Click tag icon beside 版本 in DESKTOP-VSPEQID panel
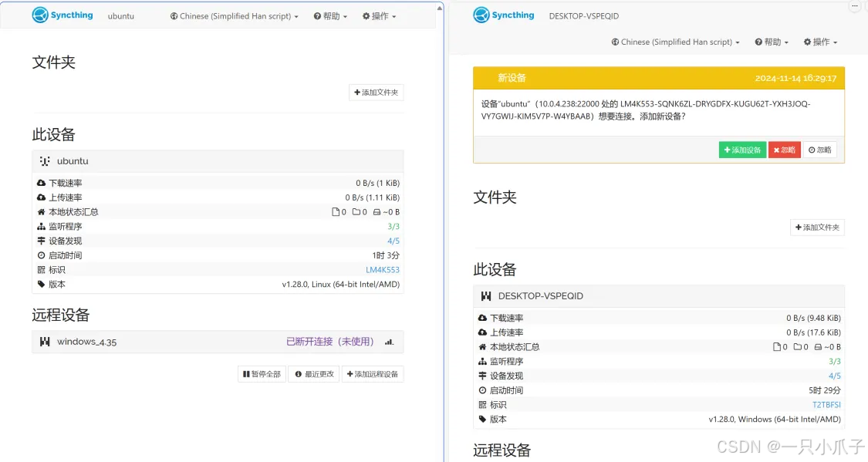 pyautogui.click(x=482, y=419)
